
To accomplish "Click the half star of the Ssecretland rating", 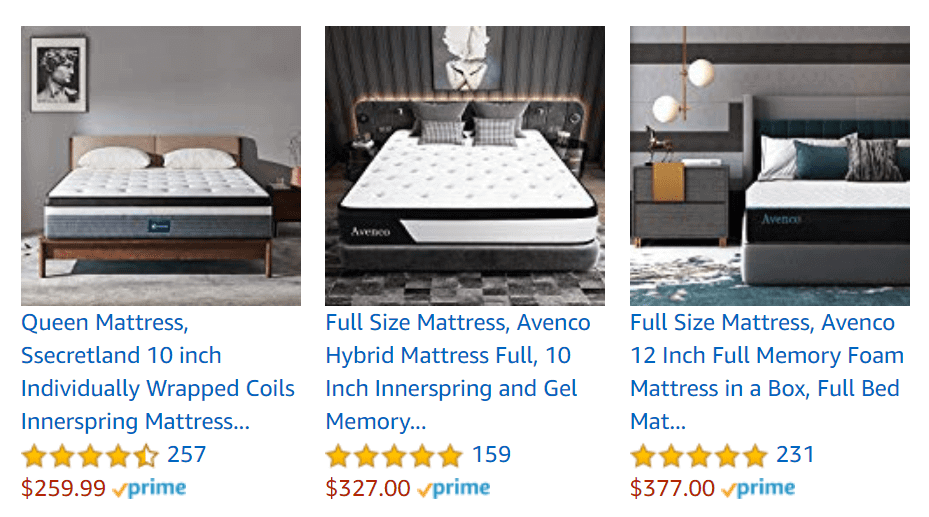I will pos(146,456).
